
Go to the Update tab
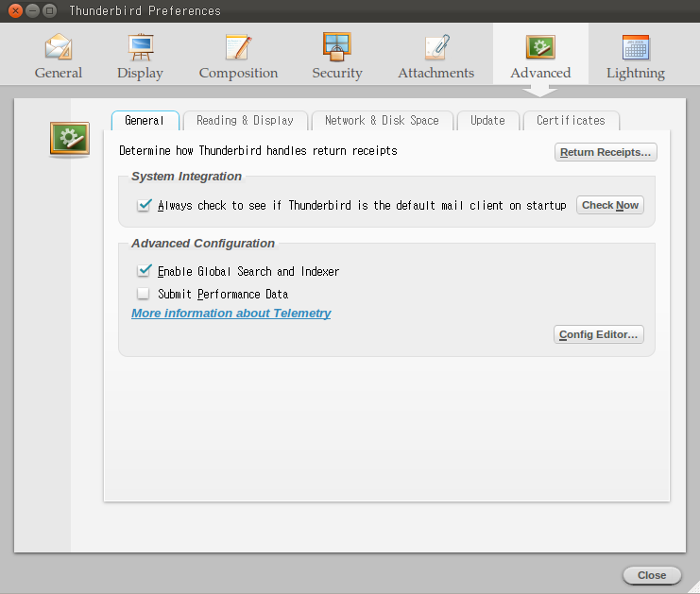(x=488, y=121)
